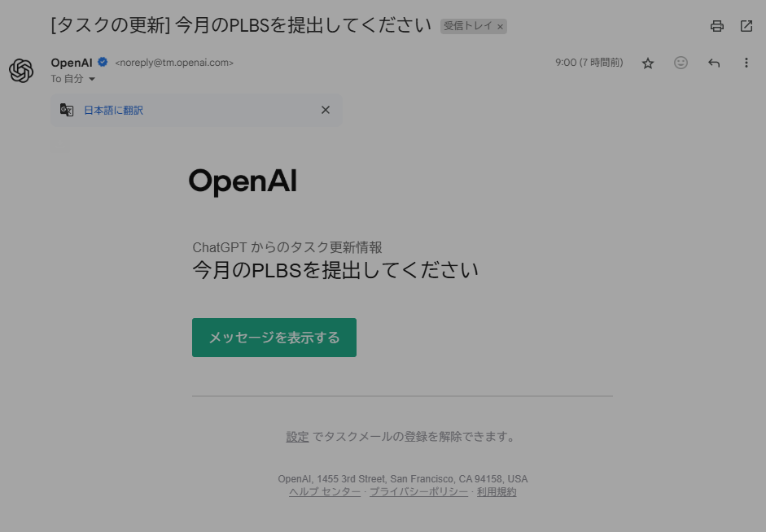Open the email in a new window
766x532 pixels.
point(746,26)
